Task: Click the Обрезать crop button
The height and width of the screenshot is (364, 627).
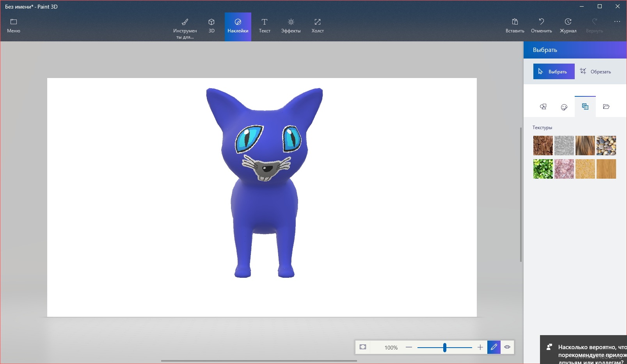Action: pyautogui.click(x=596, y=71)
